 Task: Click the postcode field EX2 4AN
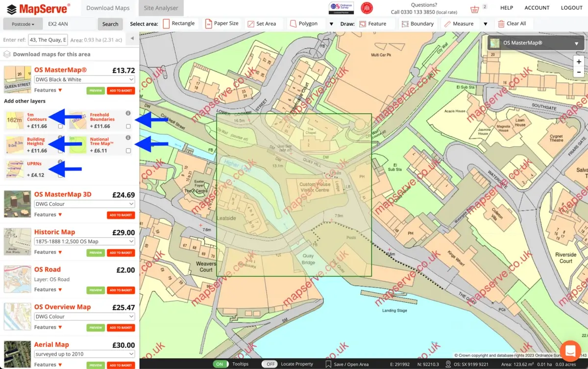click(69, 24)
